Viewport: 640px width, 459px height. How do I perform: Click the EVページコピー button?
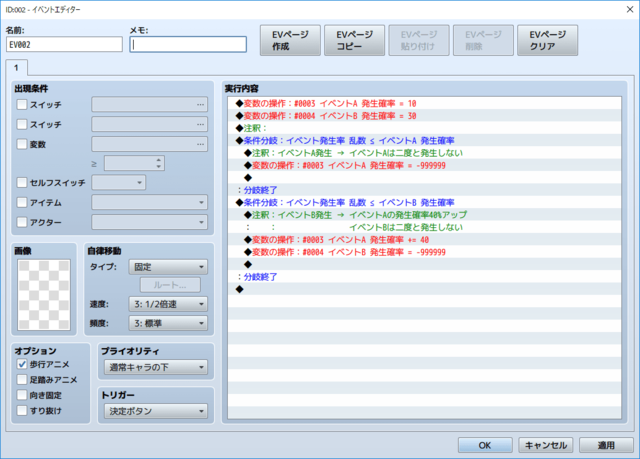click(x=354, y=40)
